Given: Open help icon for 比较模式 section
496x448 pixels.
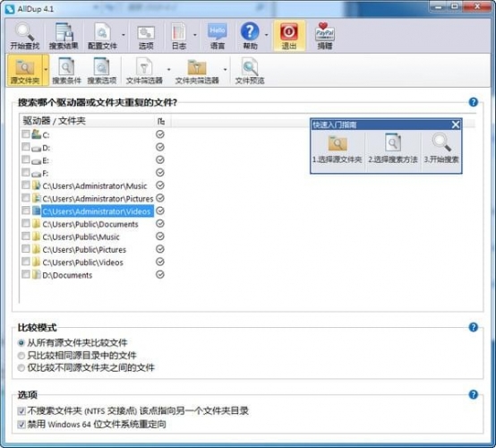Looking at the screenshot, I should 474,327.
